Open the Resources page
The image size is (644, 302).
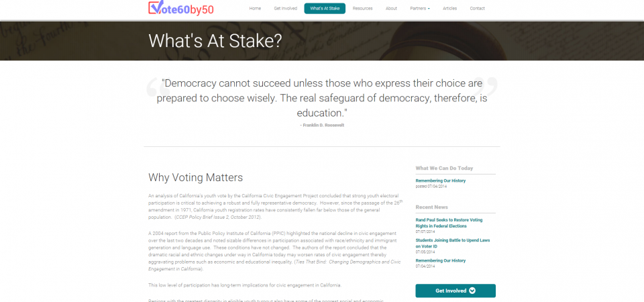[362, 9]
